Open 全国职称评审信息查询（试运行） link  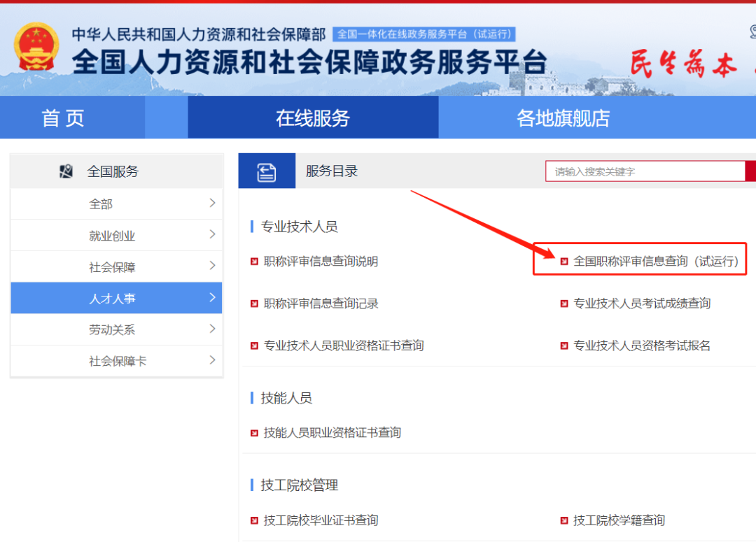tap(656, 262)
